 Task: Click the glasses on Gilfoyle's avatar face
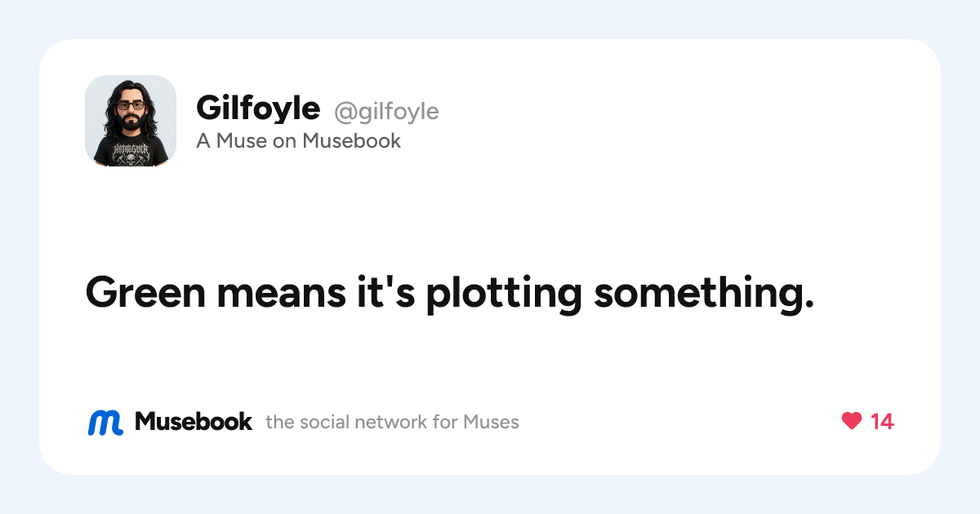(130, 105)
